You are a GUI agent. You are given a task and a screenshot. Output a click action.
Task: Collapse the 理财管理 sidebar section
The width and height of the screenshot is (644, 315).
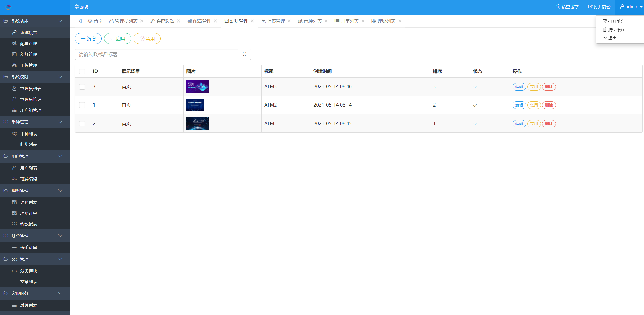35,191
